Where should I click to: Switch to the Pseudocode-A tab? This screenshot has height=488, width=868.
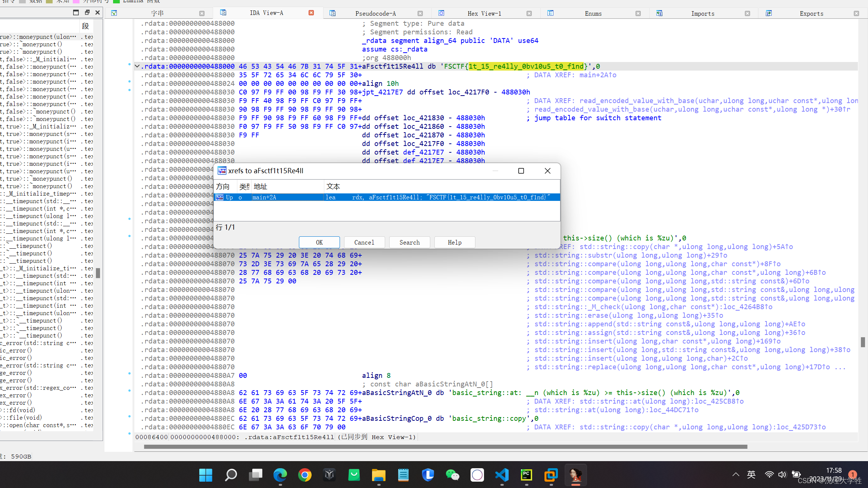(375, 13)
